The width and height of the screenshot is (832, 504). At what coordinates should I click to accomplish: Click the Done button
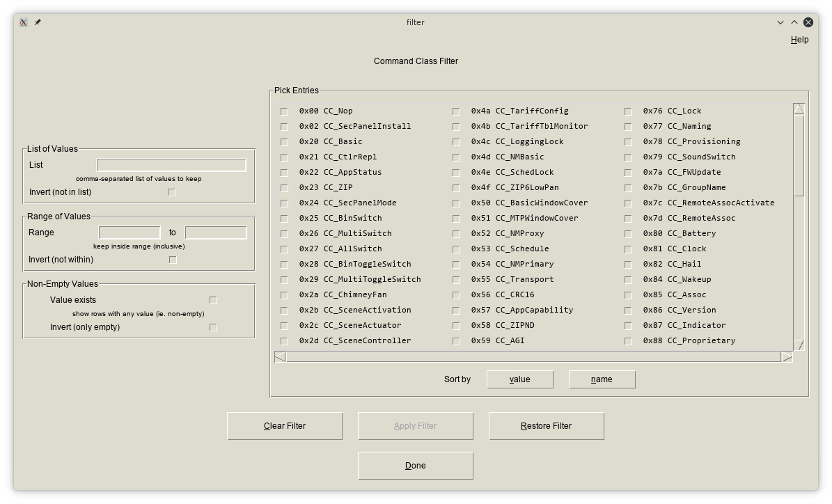pos(415,466)
